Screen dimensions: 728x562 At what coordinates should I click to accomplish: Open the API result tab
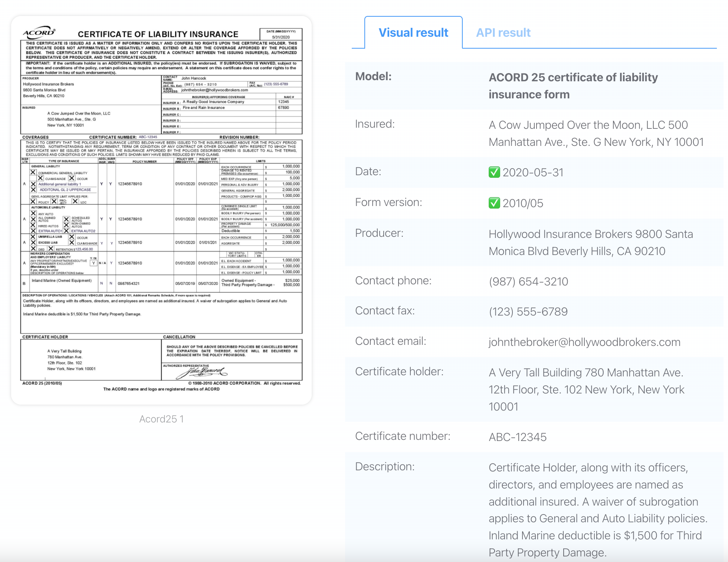(x=503, y=33)
